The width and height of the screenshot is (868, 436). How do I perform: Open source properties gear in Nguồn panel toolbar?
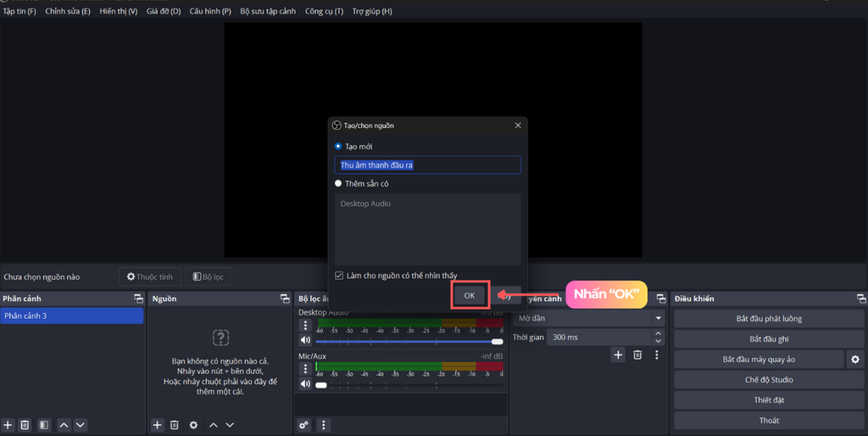[x=193, y=425]
